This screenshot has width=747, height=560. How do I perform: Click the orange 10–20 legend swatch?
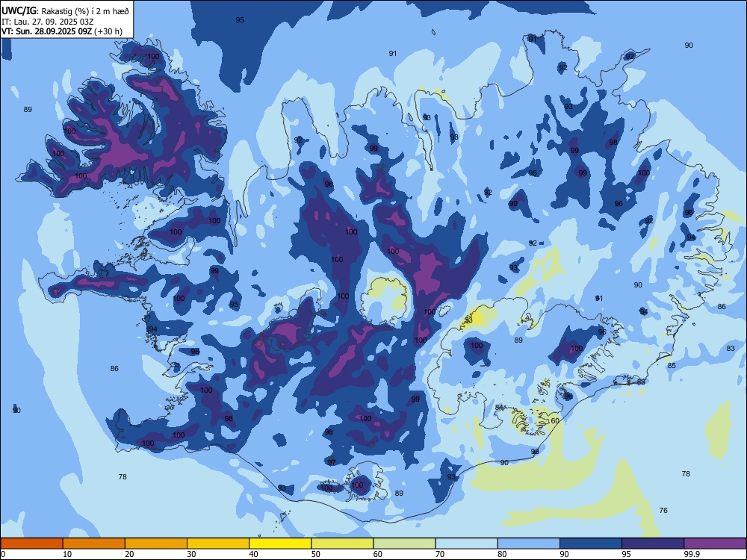[x=94, y=544]
